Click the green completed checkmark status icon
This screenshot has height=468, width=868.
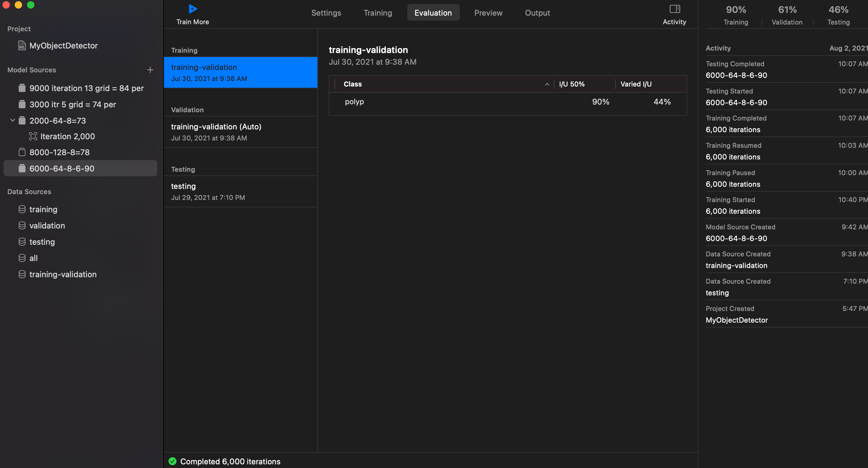click(x=172, y=461)
